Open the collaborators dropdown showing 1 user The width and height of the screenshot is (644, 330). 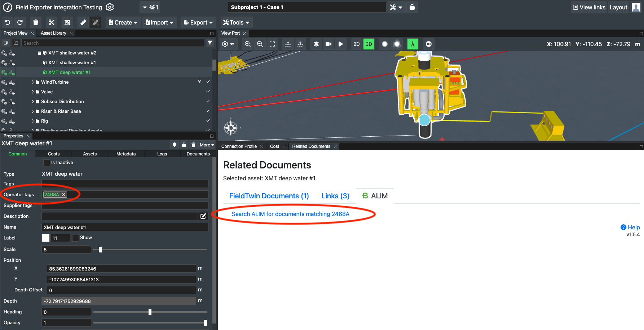(151, 7)
